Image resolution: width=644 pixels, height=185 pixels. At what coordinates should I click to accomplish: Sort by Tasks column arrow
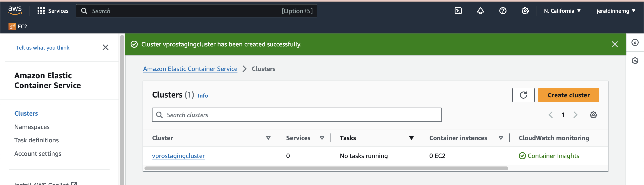(411, 138)
